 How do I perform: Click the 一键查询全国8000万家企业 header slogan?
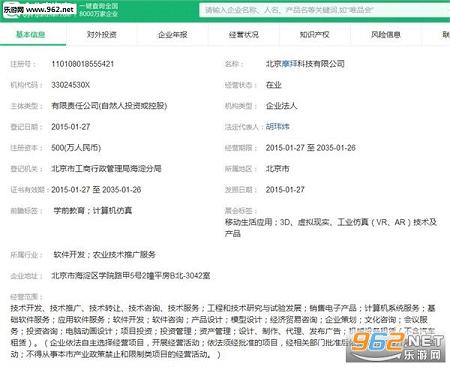tap(98, 10)
